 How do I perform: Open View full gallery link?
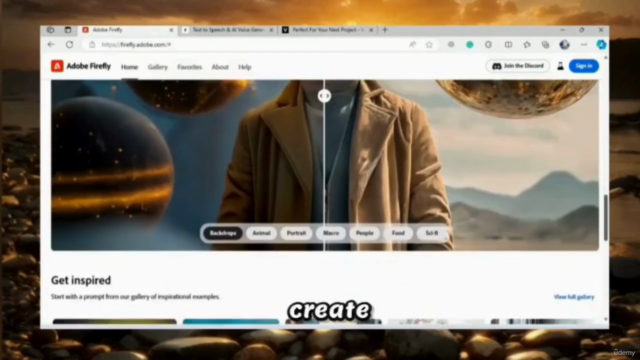574,297
